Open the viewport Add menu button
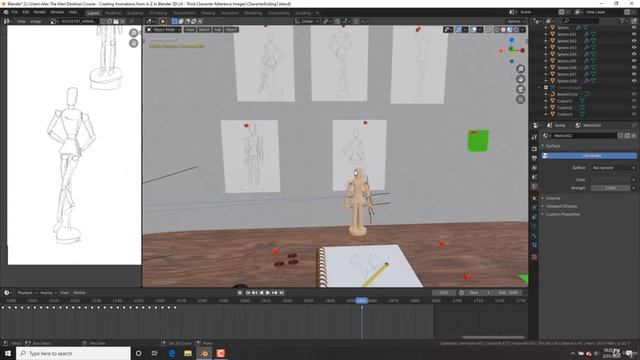640x360 pixels. 218,30
